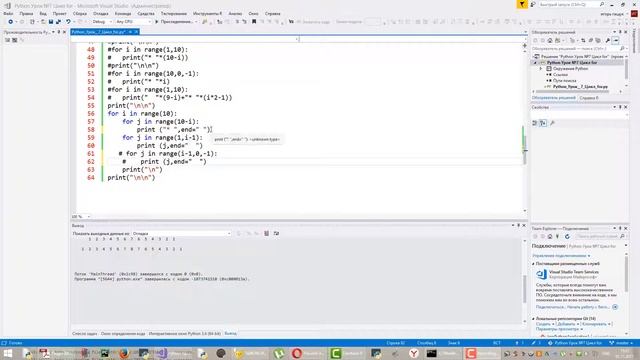Open the editor navigation bar dropdown
The height and width of the screenshot is (360, 640).
tap(297, 39)
